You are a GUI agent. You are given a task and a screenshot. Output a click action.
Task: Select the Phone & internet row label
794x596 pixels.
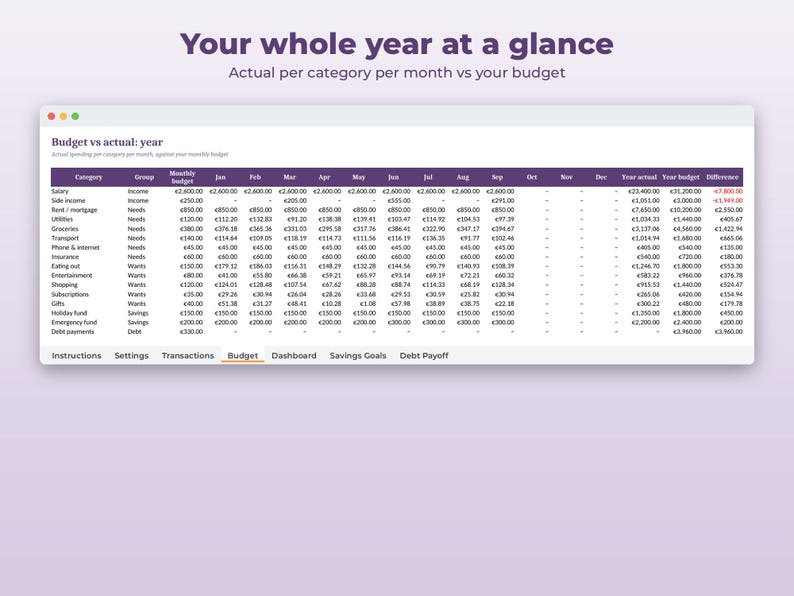pyautogui.click(x=75, y=248)
